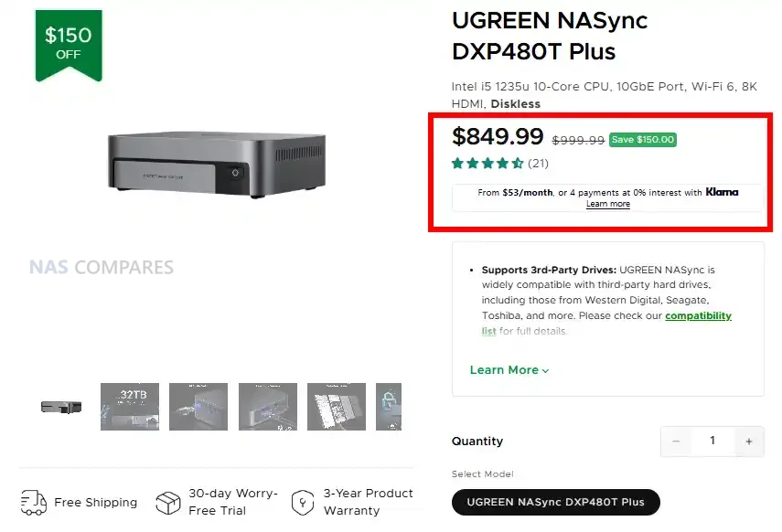Select the 32TB storage thumbnail
Image resolution: width=782 pixels, height=532 pixels.
pyautogui.click(x=129, y=406)
